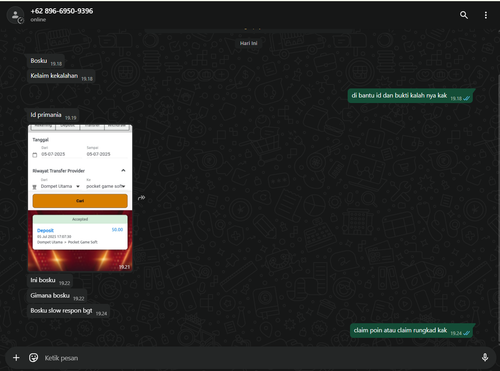Open the emoji sticker picker

(x=33, y=358)
